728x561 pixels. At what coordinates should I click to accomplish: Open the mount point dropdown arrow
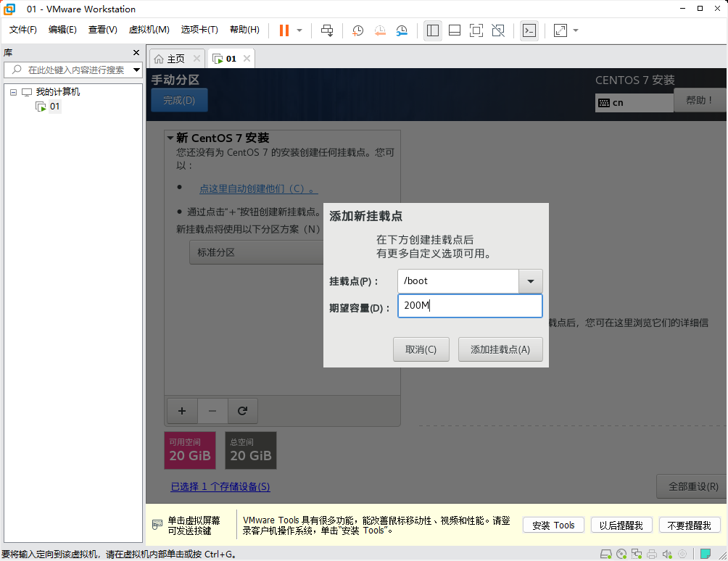tap(531, 281)
